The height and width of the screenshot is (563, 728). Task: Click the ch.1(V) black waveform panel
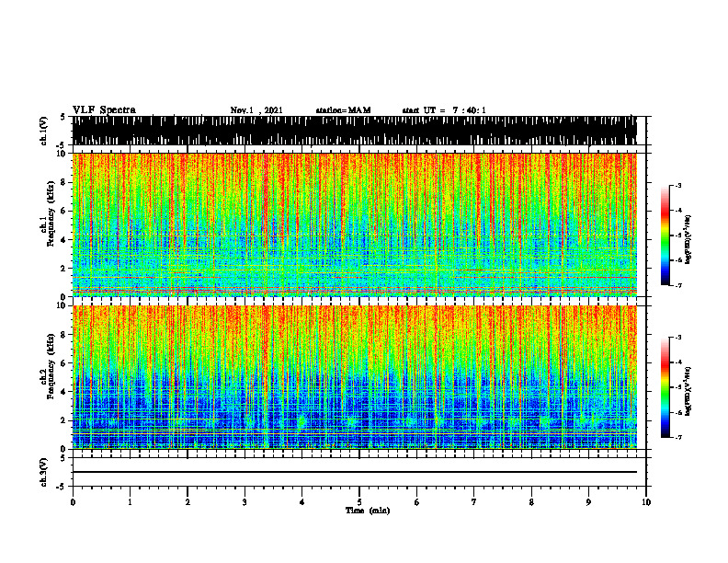point(354,131)
